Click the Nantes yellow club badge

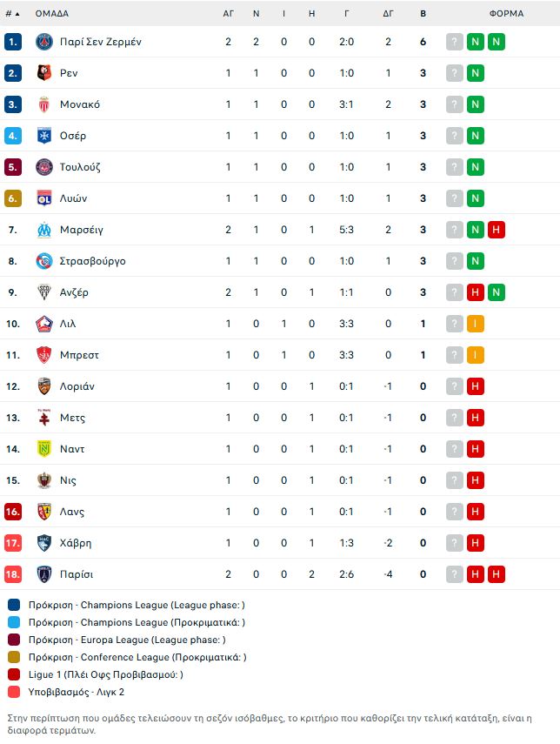pos(44,449)
